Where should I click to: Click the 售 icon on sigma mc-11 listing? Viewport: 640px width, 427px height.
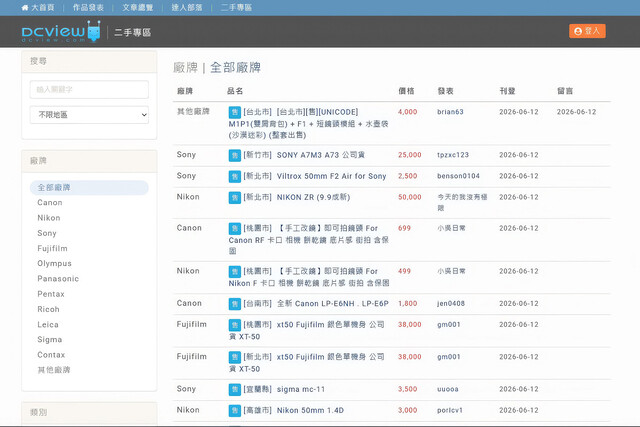click(235, 389)
